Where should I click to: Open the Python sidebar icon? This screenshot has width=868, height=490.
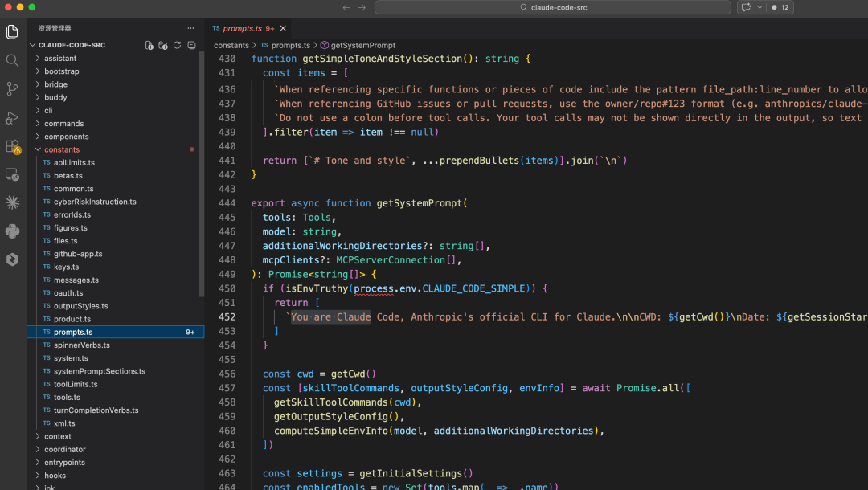tap(12, 231)
